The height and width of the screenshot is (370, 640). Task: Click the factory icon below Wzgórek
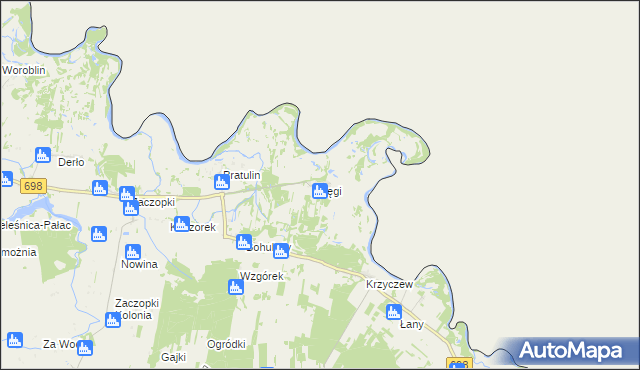236,287
